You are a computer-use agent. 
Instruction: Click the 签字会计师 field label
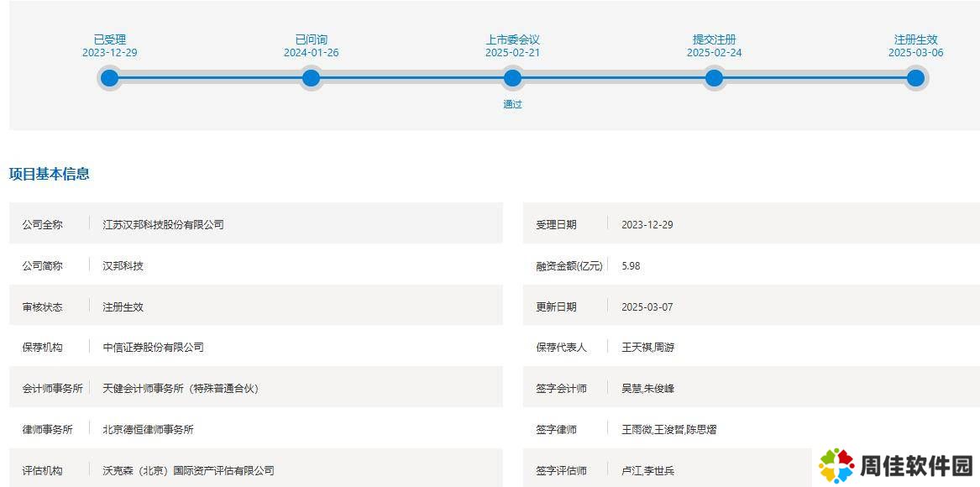coord(561,389)
